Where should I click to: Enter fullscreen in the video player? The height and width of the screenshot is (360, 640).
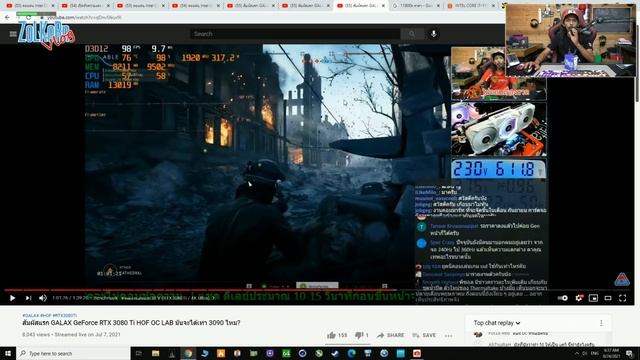pos(622,298)
